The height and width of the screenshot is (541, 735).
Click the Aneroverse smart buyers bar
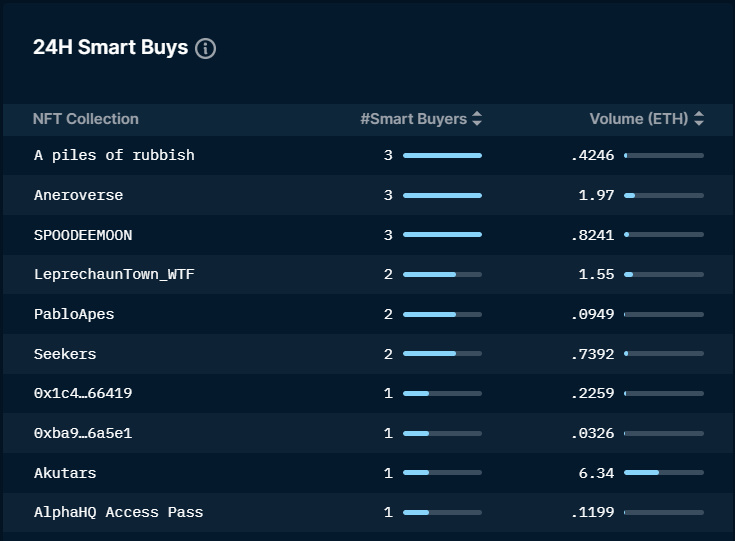click(x=442, y=196)
